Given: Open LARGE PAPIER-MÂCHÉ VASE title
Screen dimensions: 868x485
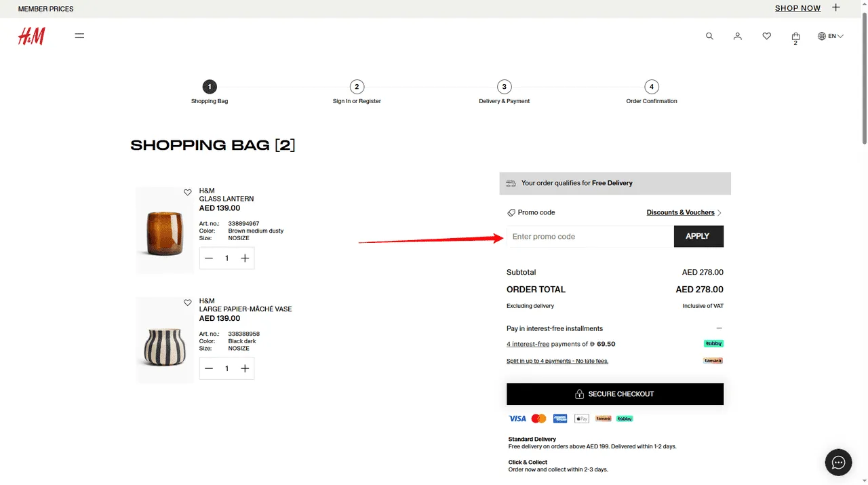Looking at the screenshot, I should point(245,309).
